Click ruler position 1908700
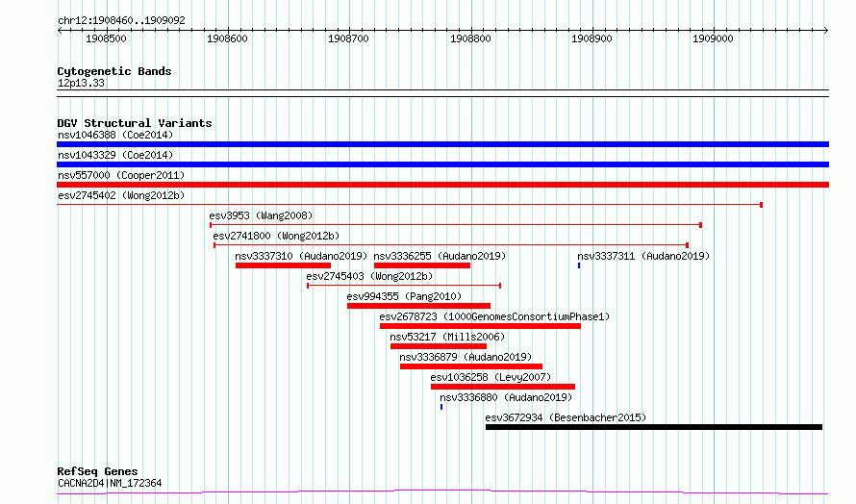The height and width of the screenshot is (504, 856). 348,38
